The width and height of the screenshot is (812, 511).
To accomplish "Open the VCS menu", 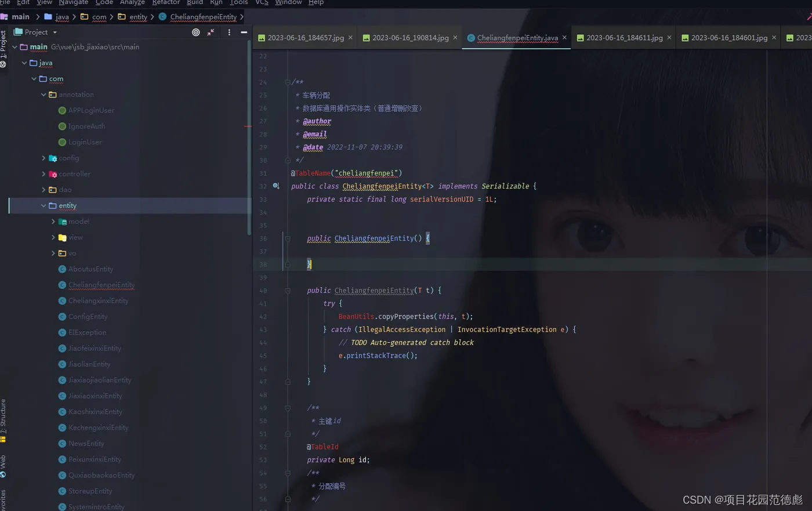I will tap(262, 2).
